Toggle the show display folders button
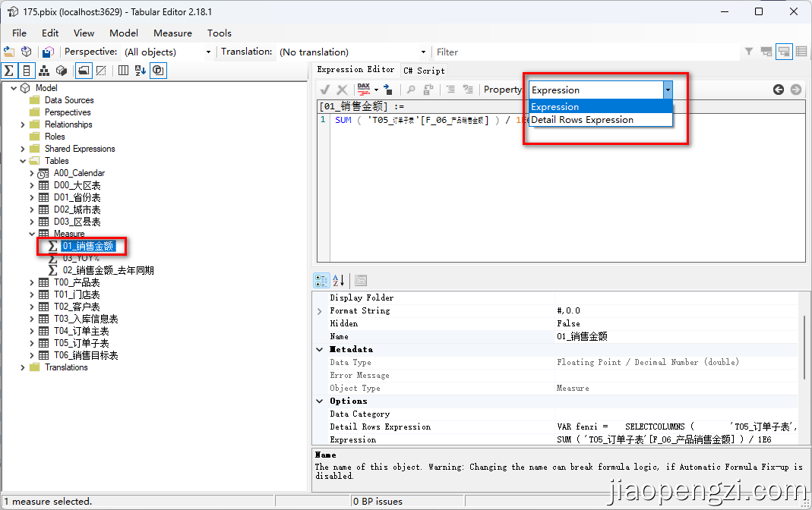Image resolution: width=812 pixels, height=510 pixels. 84,71
